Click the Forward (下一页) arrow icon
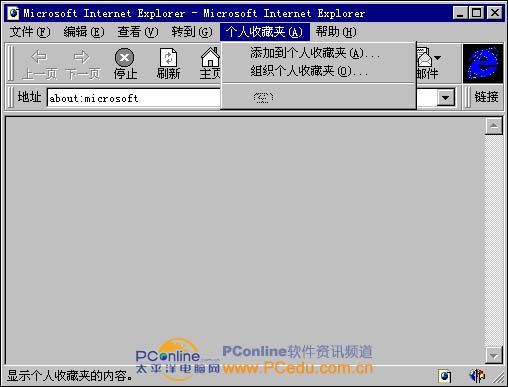The height and width of the screenshot is (387, 508). (x=82, y=57)
